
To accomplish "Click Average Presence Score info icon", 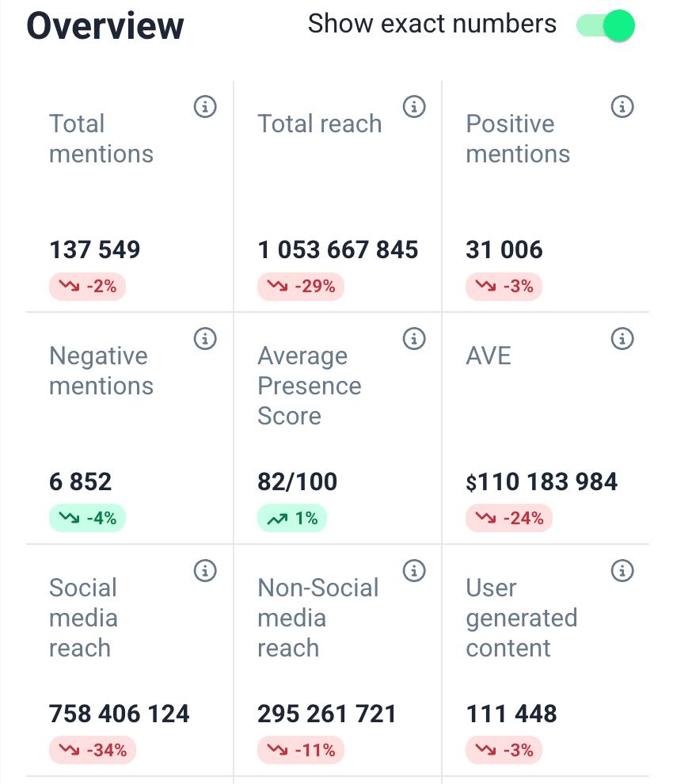I will [414, 339].
